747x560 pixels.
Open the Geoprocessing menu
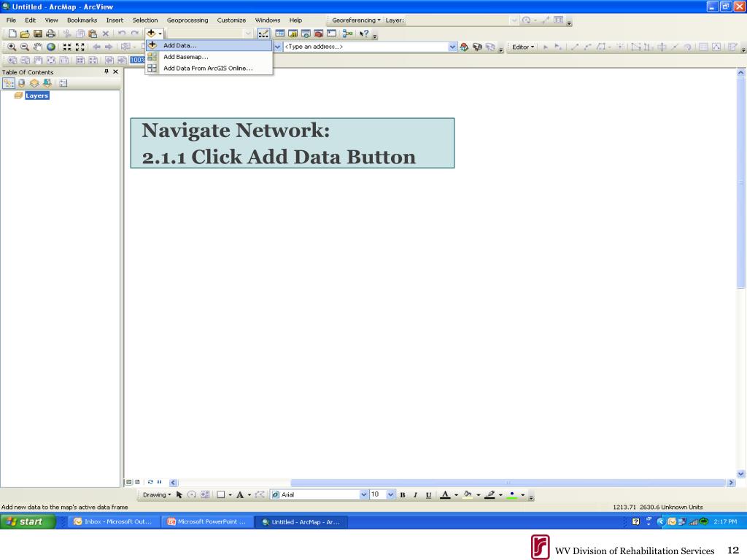click(187, 20)
